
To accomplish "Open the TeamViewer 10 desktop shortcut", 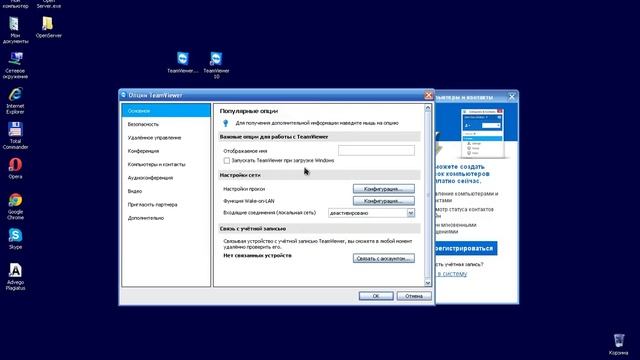I will pos(216,65).
